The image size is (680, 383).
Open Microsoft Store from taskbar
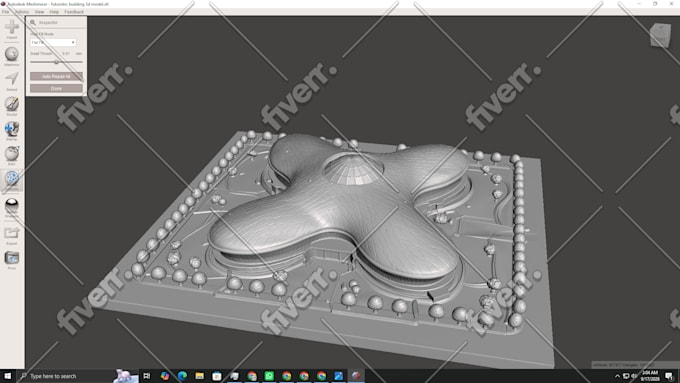(x=217, y=376)
